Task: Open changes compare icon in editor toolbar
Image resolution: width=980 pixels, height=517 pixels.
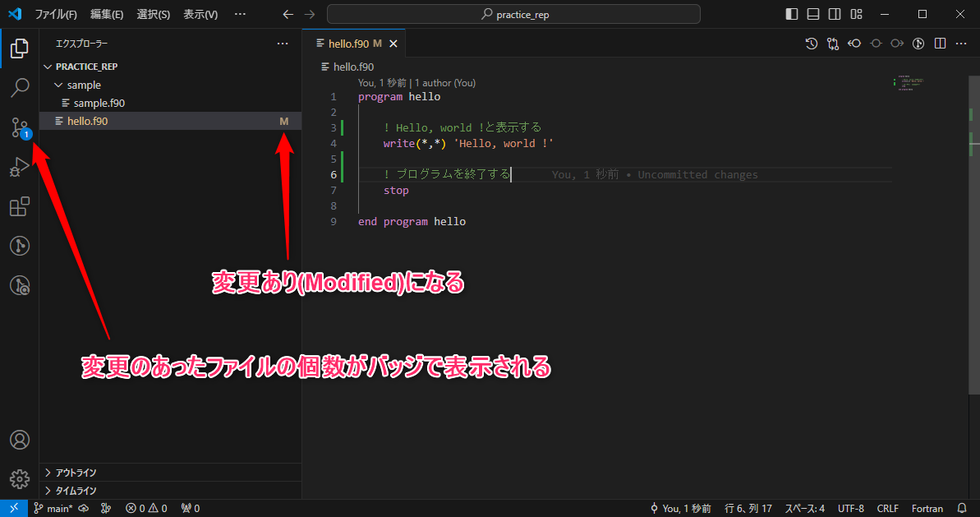Action: click(x=832, y=43)
